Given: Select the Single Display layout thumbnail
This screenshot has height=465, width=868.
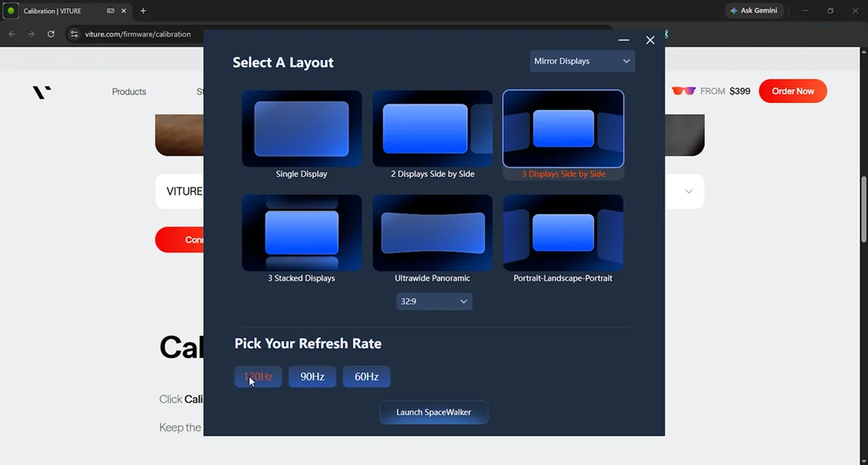Looking at the screenshot, I should [x=302, y=129].
